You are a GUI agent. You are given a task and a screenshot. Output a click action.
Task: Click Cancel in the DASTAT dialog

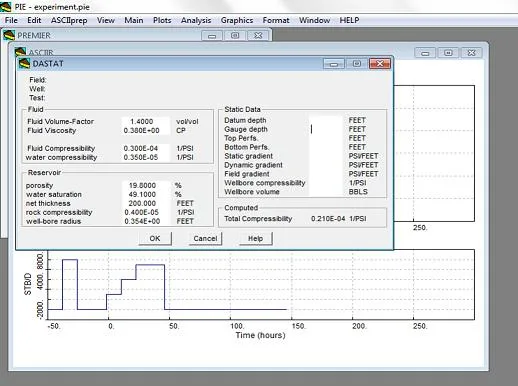pyautogui.click(x=205, y=238)
